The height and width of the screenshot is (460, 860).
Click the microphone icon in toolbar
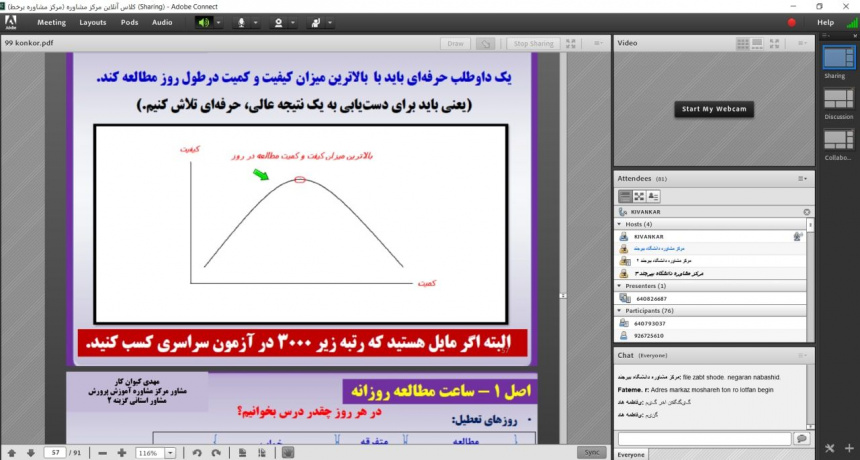click(241, 22)
